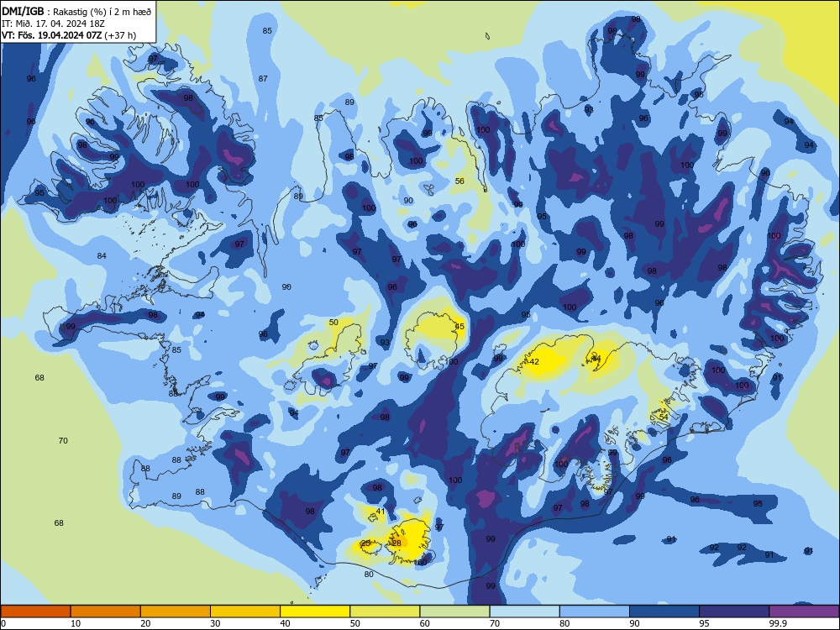
Task: Click the '41' humidity value in the south
Action: pos(381,511)
